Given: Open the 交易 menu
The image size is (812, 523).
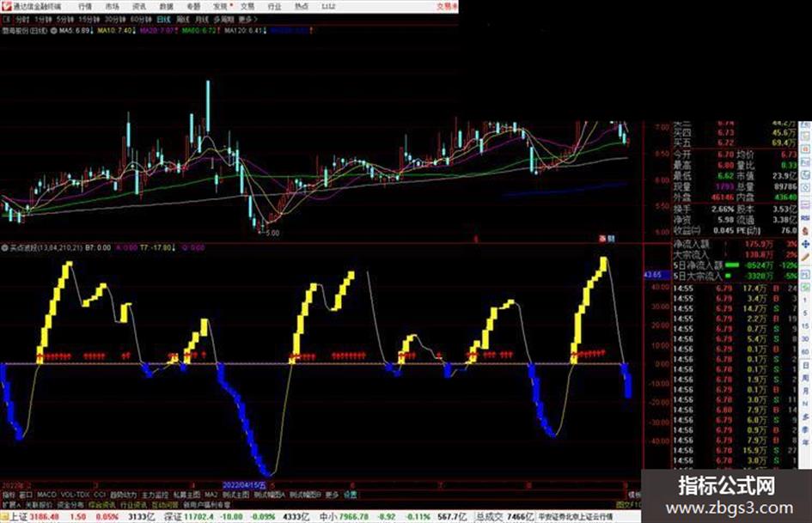Looking at the screenshot, I should point(247,6).
